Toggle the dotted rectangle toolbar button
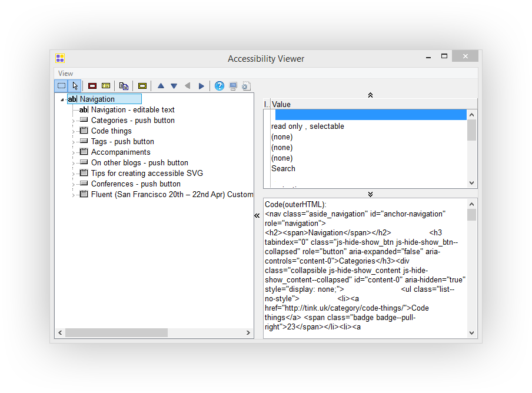532x393 pixels. tap(61, 86)
